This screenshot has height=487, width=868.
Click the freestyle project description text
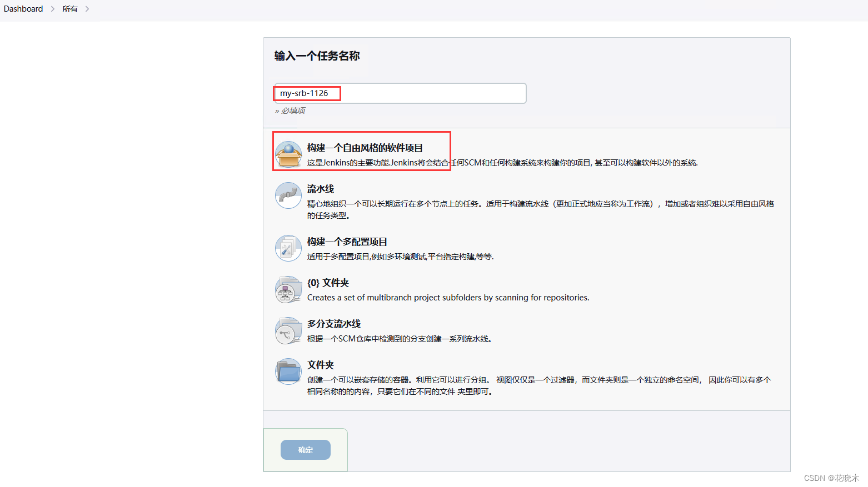502,163
